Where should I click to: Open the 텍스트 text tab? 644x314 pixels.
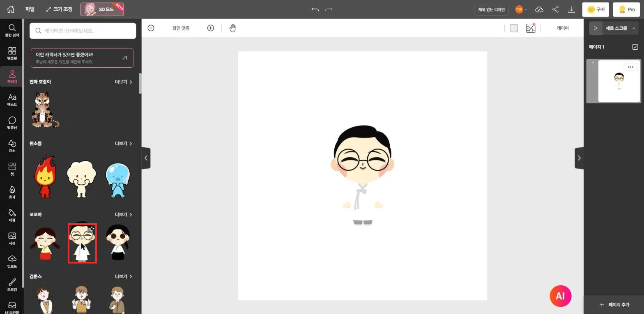click(12, 100)
